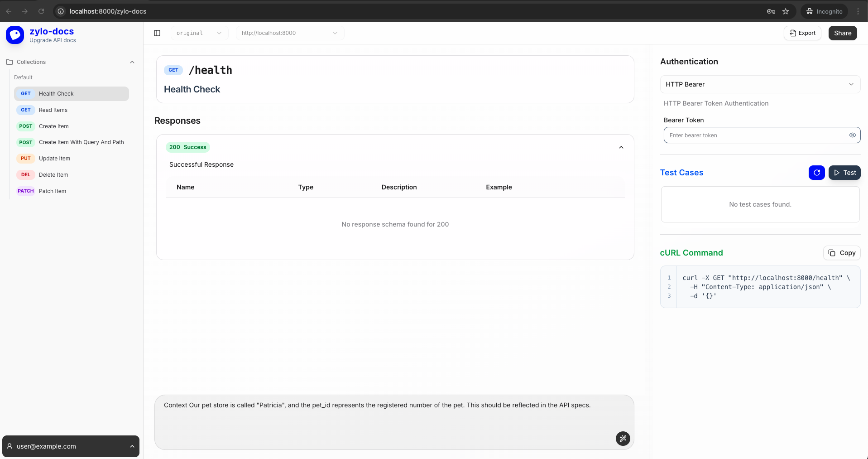Focus the Bearer Token input field
Viewport: 868px width, 459px height.
[x=762, y=135]
